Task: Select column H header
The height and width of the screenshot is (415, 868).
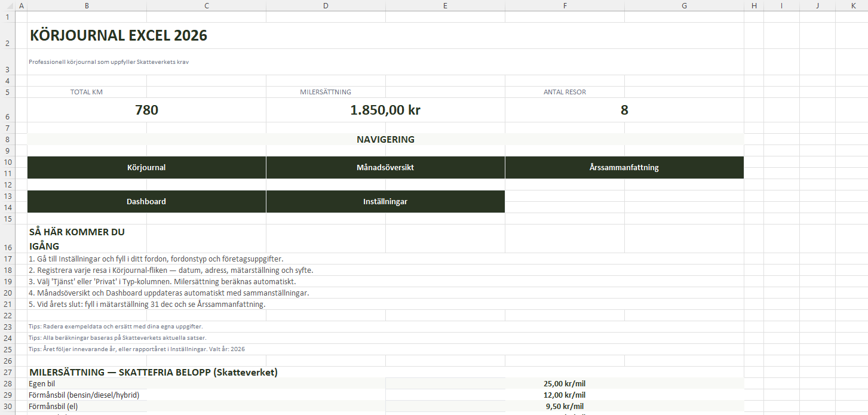Action: pos(754,5)
